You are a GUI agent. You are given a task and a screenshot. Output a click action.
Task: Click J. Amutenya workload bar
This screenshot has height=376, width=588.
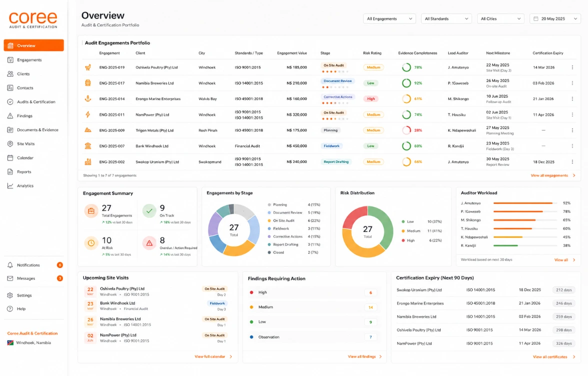pyautogui.click(x=525, y=203)
